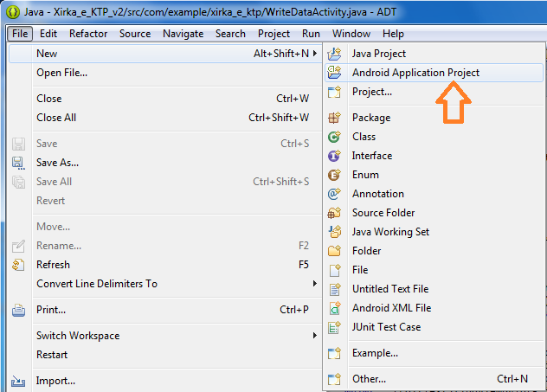This screenshot has width=547, height=392.
Task: Click the Java Project icon in New submenu
Action: point(334,54)
